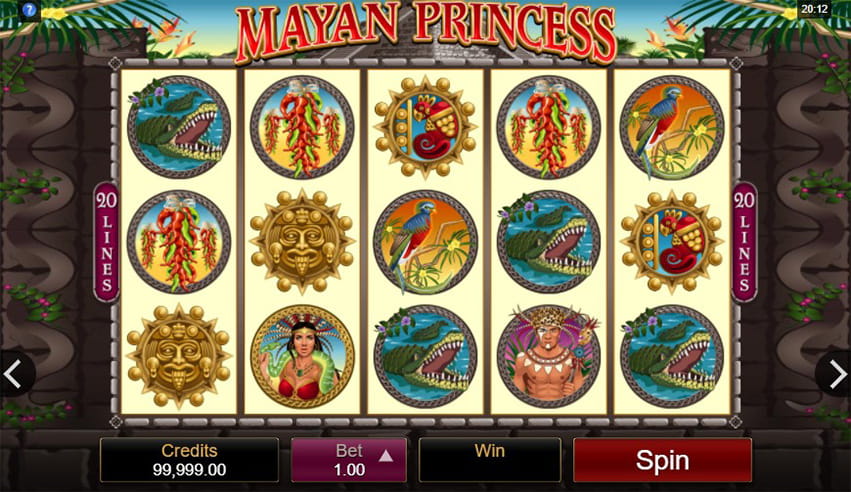Click the blue help question mark icon

(29, 10)
